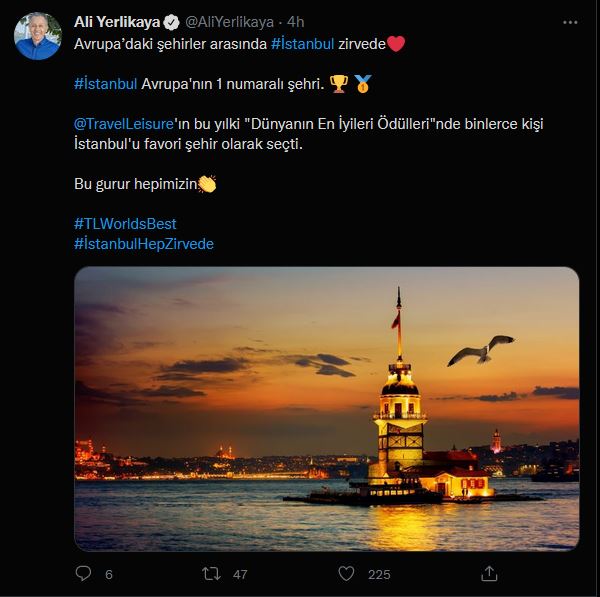Click the reply count 6
This screenshot has height=597, width=600.
pyautogui.click(x=109, y=574)
